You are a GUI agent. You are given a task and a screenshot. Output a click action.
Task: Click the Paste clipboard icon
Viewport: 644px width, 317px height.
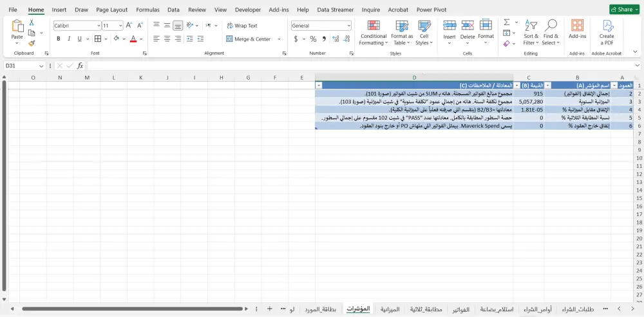pyautogui.click(x=17, y=26)
